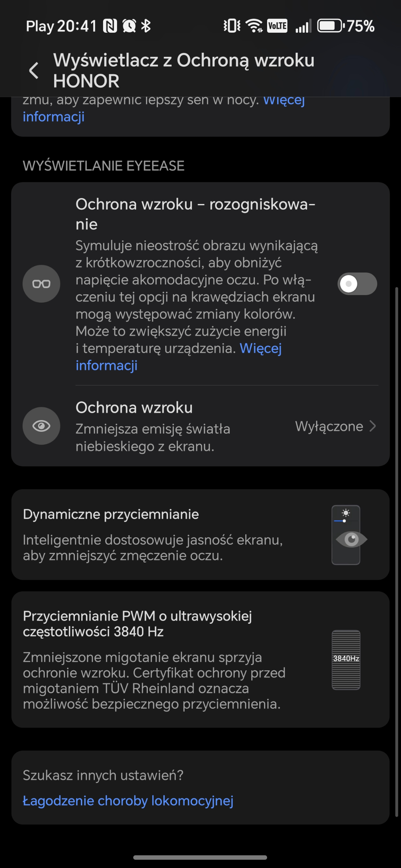Enable the defocus eye protection switch

357,284
